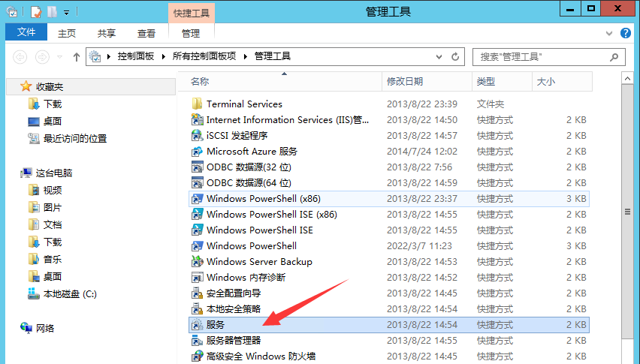Select the ODBC 数据源(32 位) icon
The height and width of the screenshot is (364, 640).
coord(198,167)
